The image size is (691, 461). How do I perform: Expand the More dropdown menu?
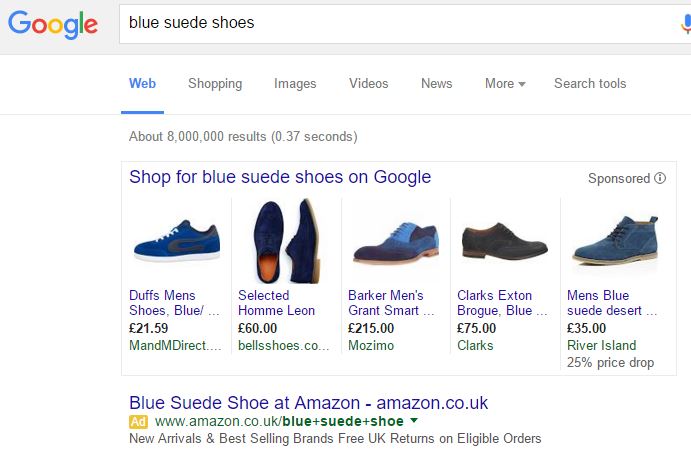click(505, 84)
